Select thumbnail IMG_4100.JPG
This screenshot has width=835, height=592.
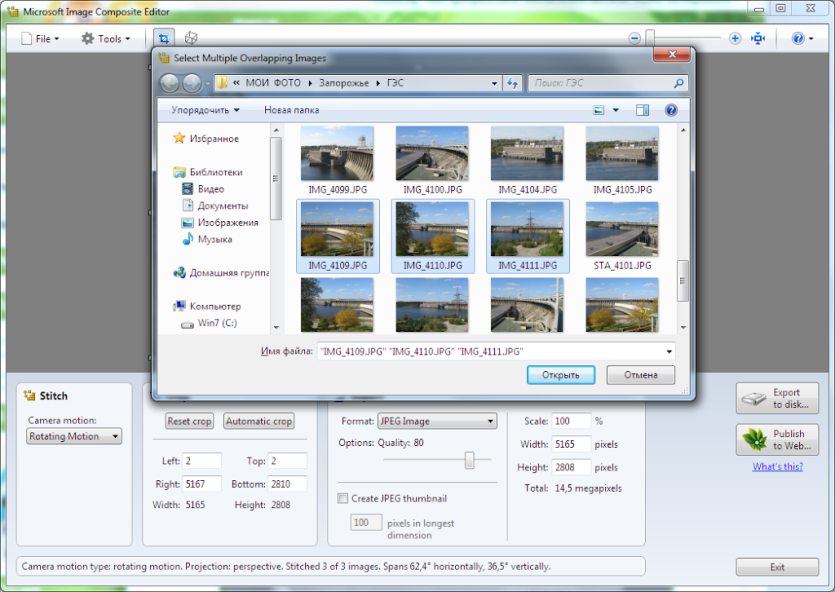432,161
